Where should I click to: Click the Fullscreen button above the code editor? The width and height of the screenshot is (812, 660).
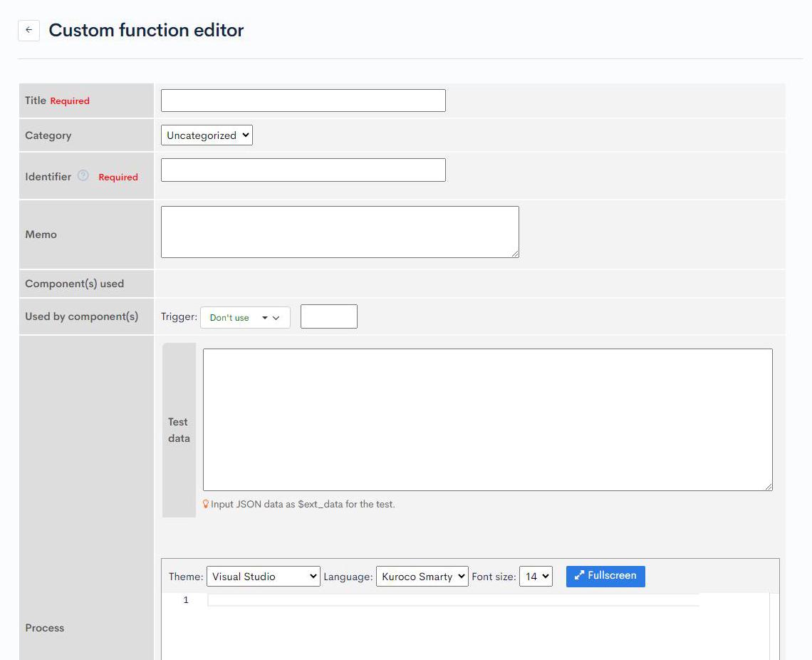tap(605, 576)
